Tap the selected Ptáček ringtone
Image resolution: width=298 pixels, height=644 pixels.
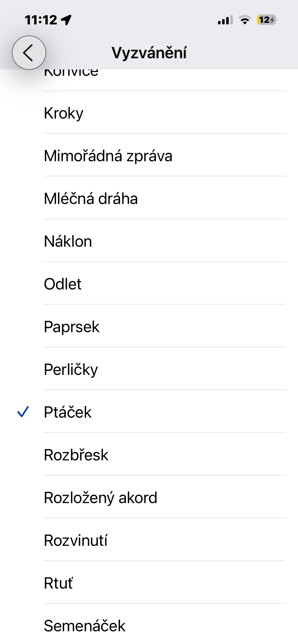pos(68,412)
